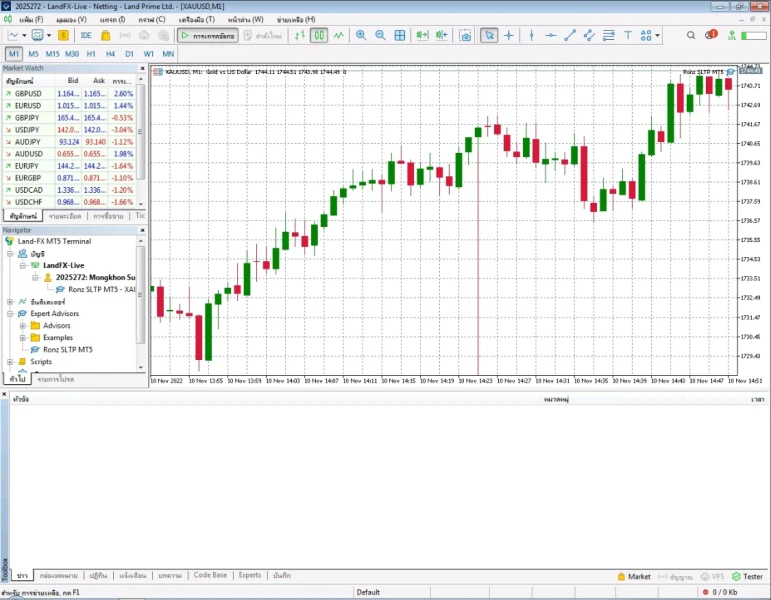Click the zoom in magnifier icon
The width and height of the screenshot is (771, 600).
point(361,35)
